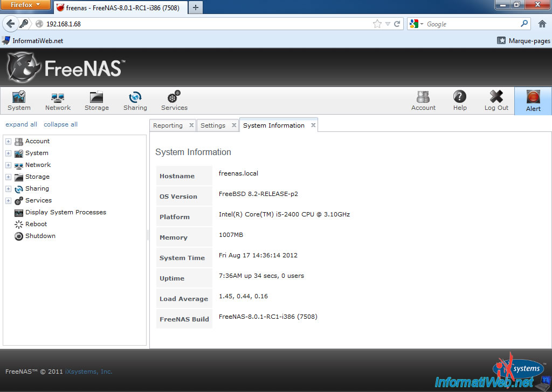This screenshot has height=392, width=552.
Task: Open the Help toolbar icon
Action: pyautogui.click(x=460, y=101)
